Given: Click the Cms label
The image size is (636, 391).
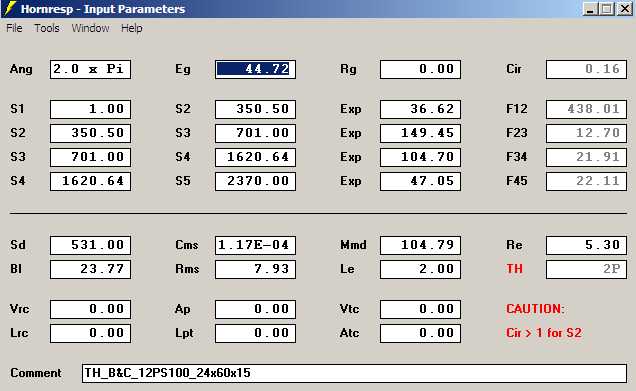Looking at the screenshot, I should click(187, 245).
